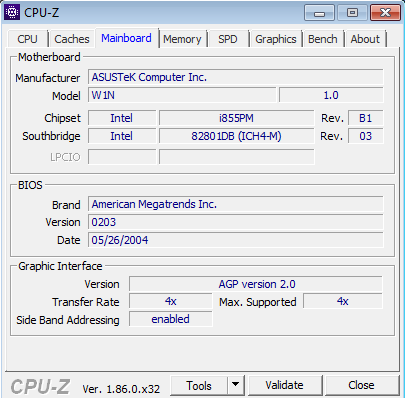Open the Caches tab
This screenshot has width=405, height=398.
click(x=72, y=39)
